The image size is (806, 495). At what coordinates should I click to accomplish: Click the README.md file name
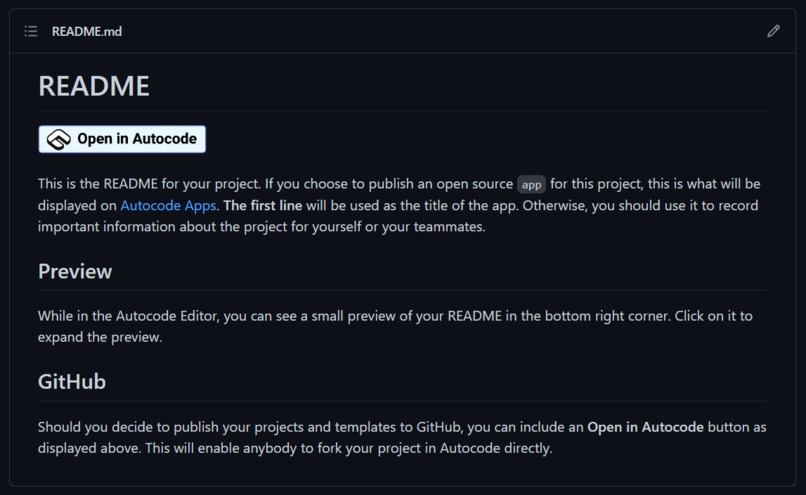87,31
